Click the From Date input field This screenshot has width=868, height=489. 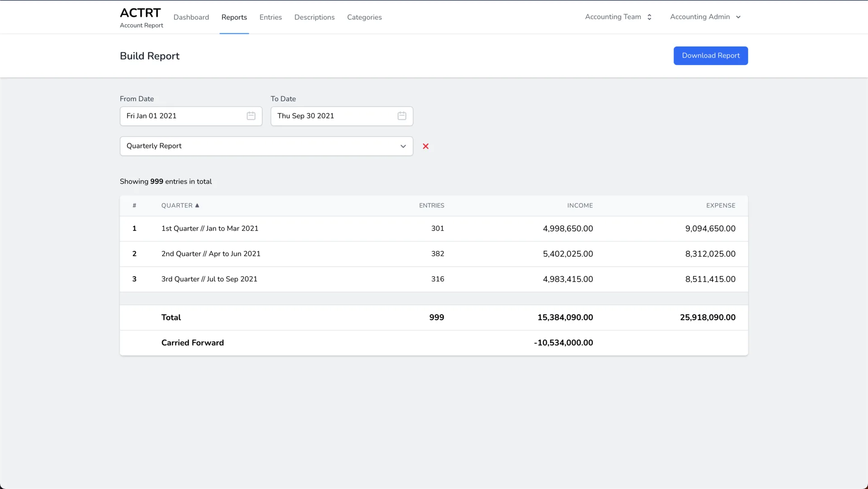point(191,116)
